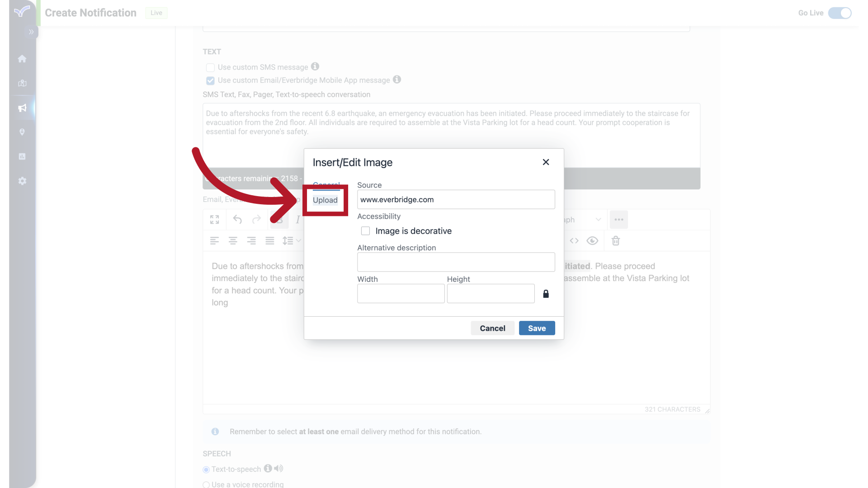Check the Image is decorative option
868x488 pixels.
365,231
